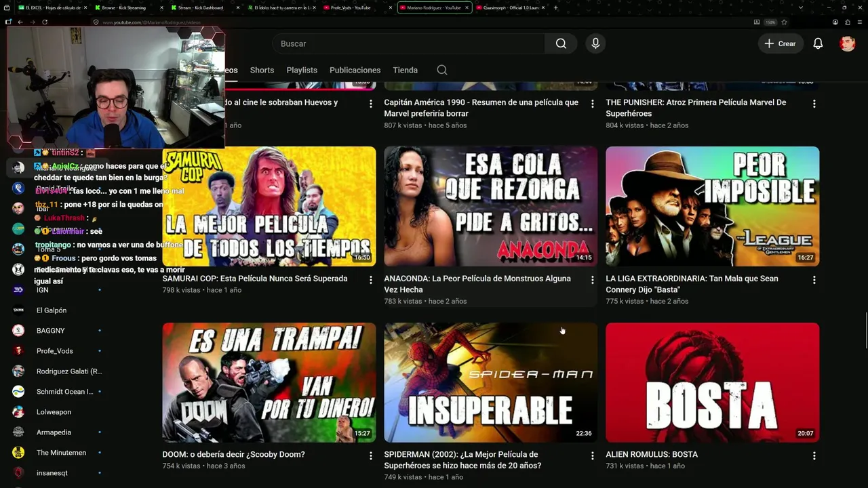
Task: Click the Buscar search input field
Action: pos(408,43)
